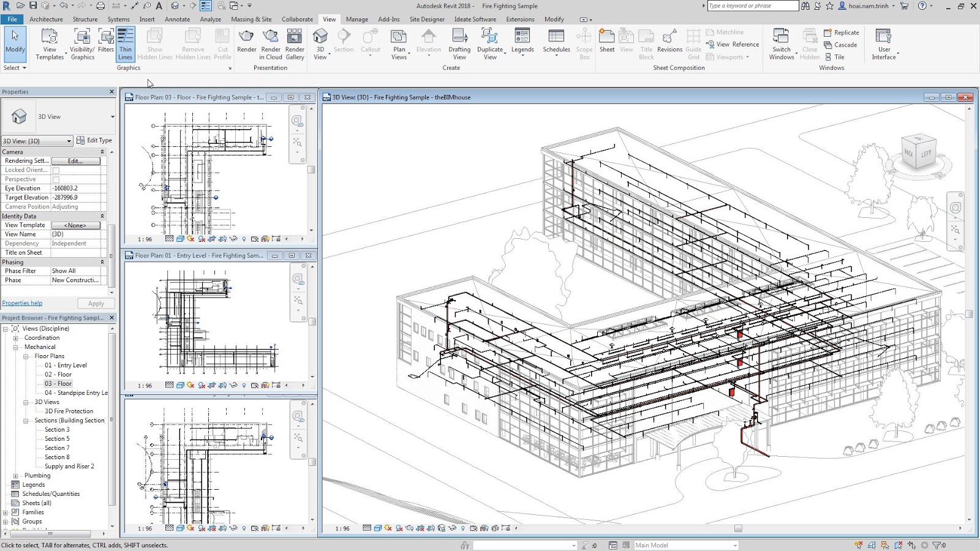Toggle Perspective checkbox in Camera properties
Screen dimensions: 980x551
point(56,179)
